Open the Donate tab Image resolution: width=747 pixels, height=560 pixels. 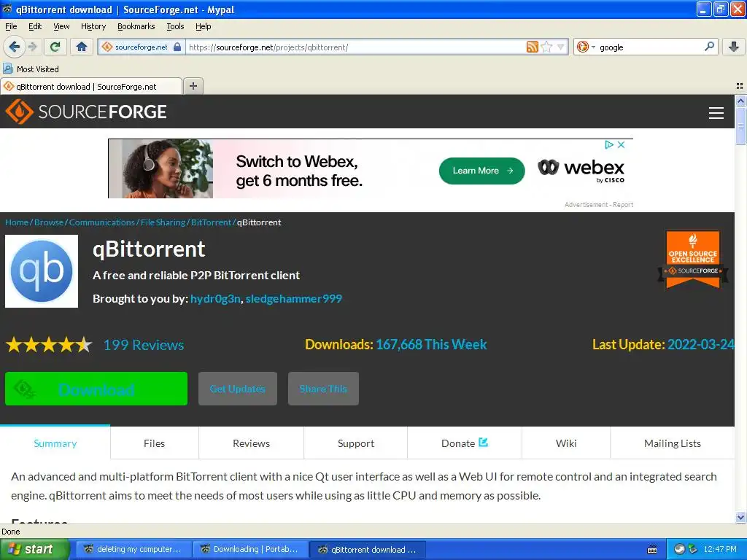click(x=465, y=443)
